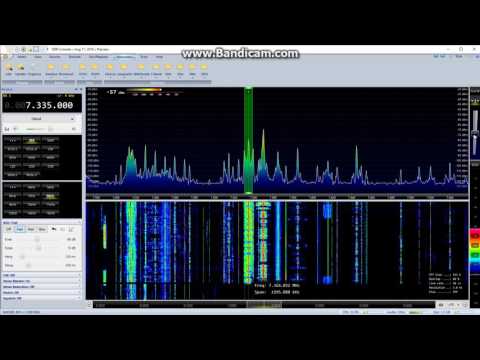Click the highlighted mode button in upper grid

[x=31, y=140]
